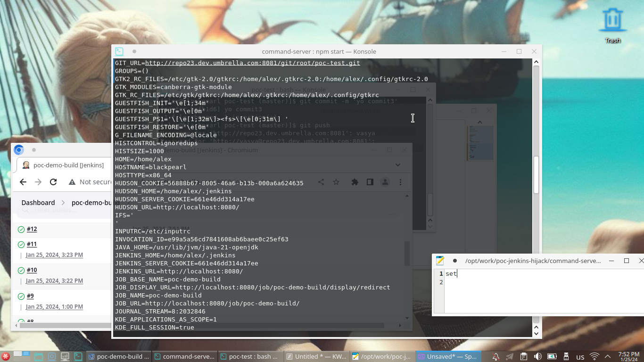Switch to poc-demo-build Chromium task in taskbar
The image size is (644, 362).
[119, 356]
